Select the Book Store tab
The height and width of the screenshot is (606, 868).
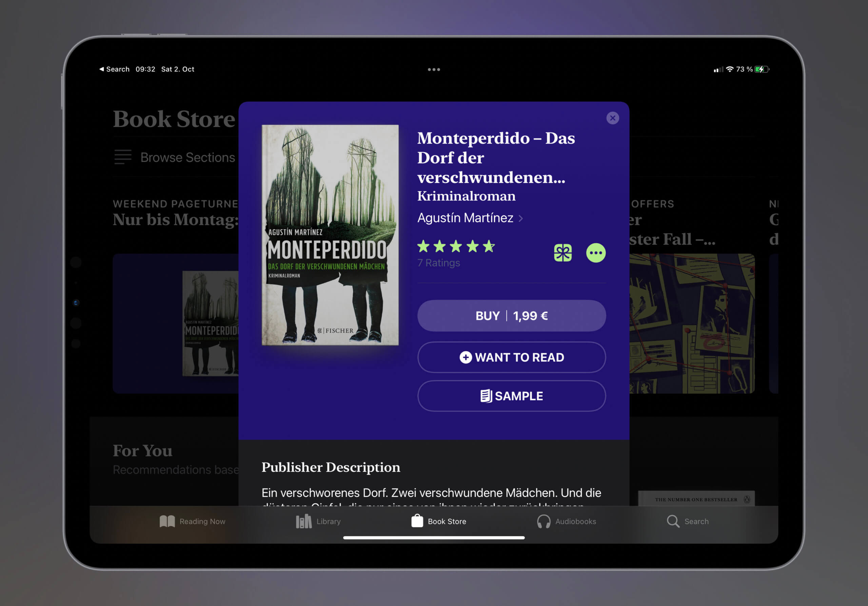(438, 521)
